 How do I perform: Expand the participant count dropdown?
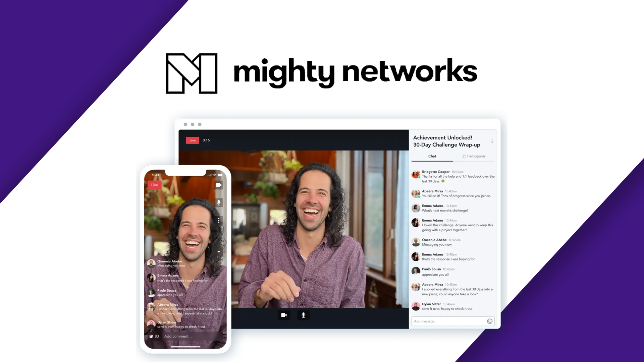[x=473, y=156]
